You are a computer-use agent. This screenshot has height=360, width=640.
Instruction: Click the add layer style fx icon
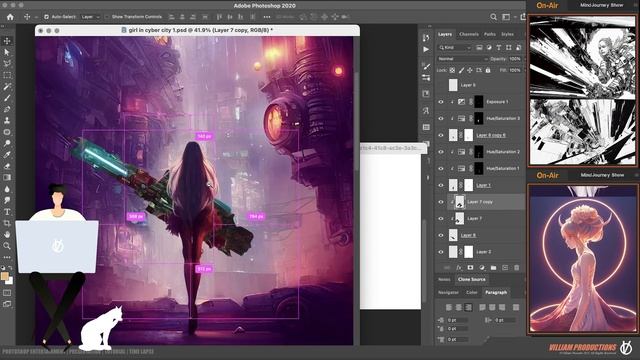click(459, 268)
